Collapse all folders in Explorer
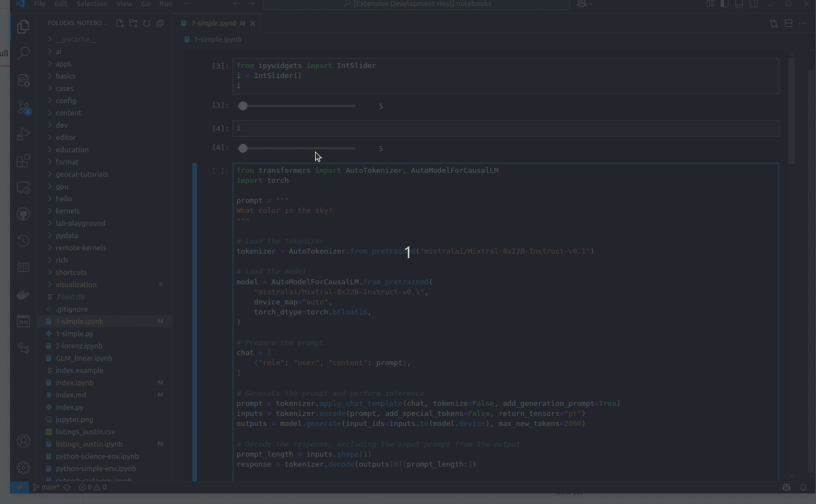The width and height of the screenshot is (816, 504). pyautogui.click(x=160, y=23)
